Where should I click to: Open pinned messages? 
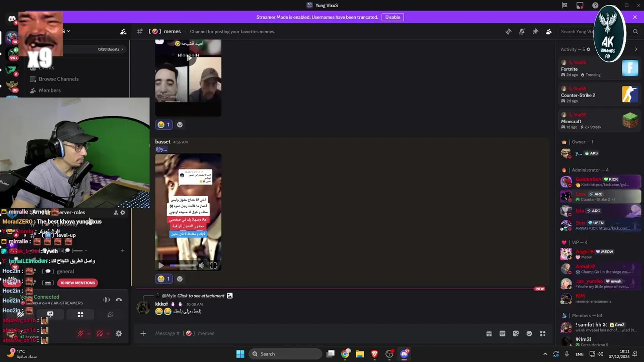coord(535,31)
